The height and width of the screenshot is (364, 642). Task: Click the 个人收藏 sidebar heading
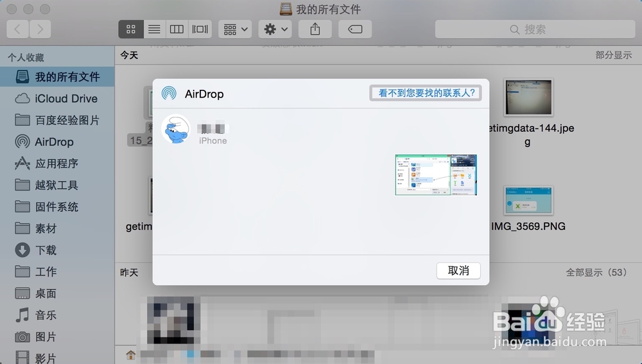click(26, 57)
